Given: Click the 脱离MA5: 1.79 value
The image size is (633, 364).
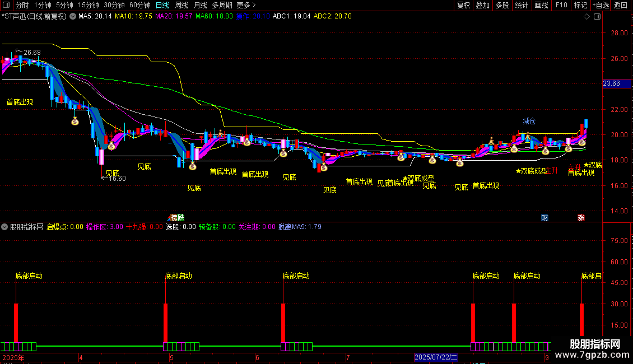Looking at the screenshot, I should point(300,227).
